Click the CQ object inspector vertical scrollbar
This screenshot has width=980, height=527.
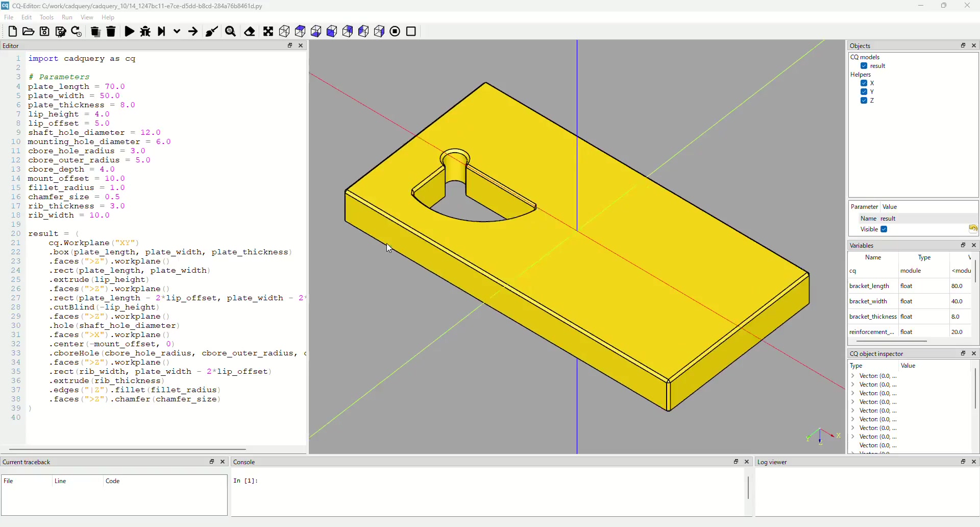(x=976, y=388)
